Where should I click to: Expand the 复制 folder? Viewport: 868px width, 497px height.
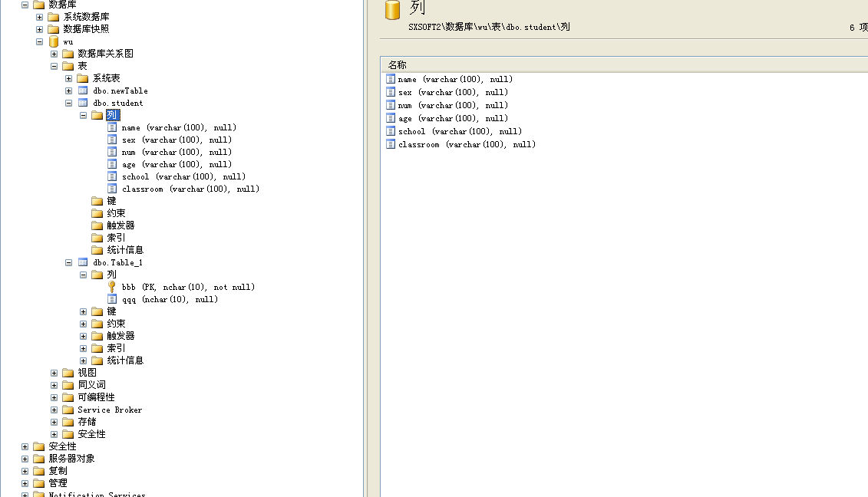click(25, 471)
